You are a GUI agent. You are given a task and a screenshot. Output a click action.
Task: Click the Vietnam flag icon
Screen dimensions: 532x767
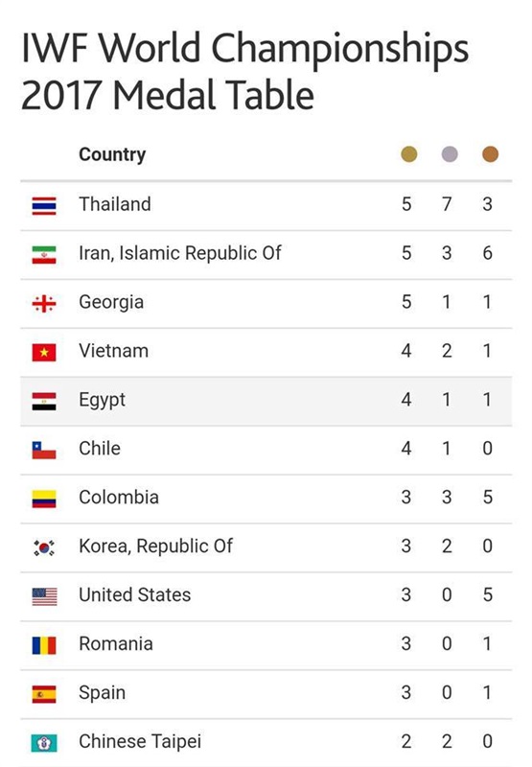(44, 352)
